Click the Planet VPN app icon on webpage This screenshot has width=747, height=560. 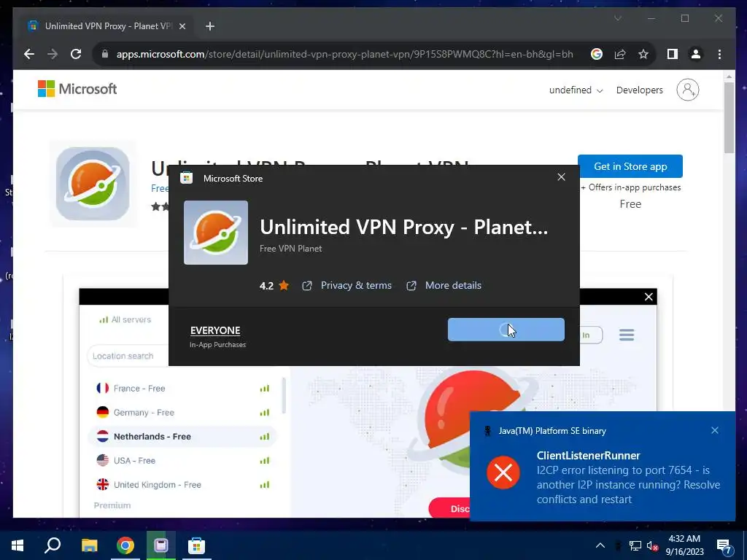[x=93, y=184]
